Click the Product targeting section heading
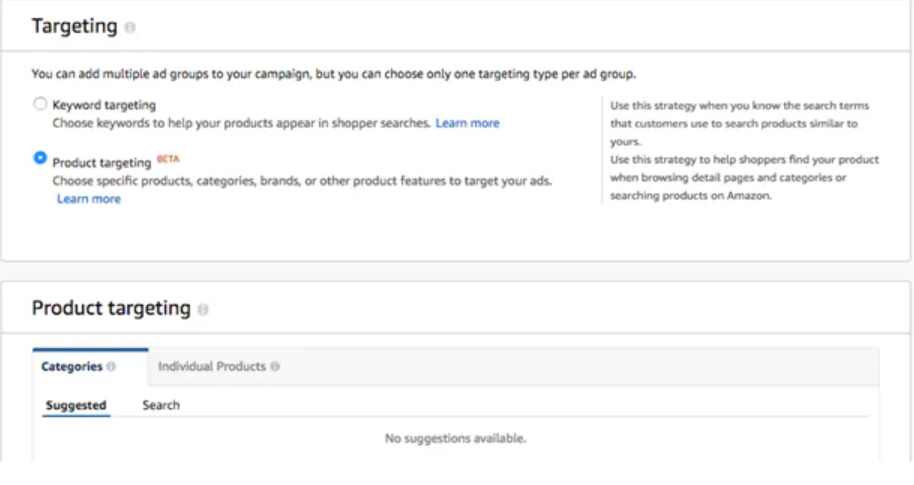Image resolution: width=914 pixels, height=485 pixels. tap(111, 308)
